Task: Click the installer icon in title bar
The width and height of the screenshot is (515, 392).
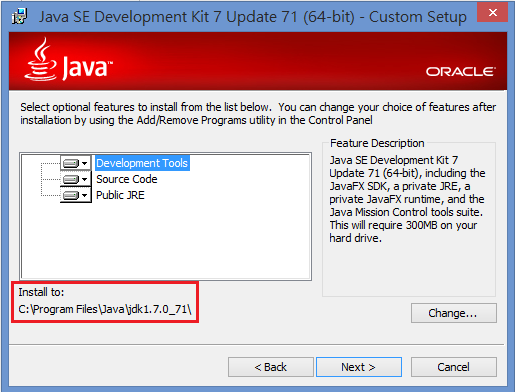Action: 19,16
